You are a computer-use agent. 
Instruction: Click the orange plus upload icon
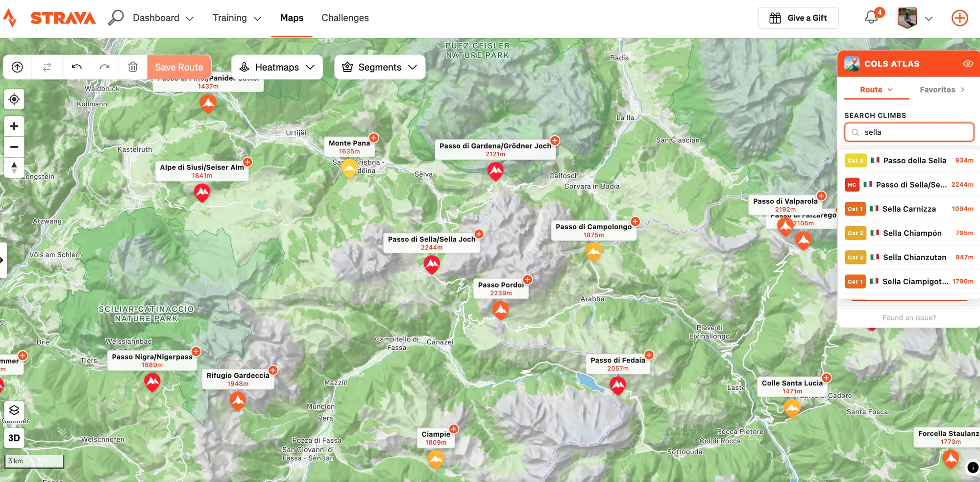959,18
